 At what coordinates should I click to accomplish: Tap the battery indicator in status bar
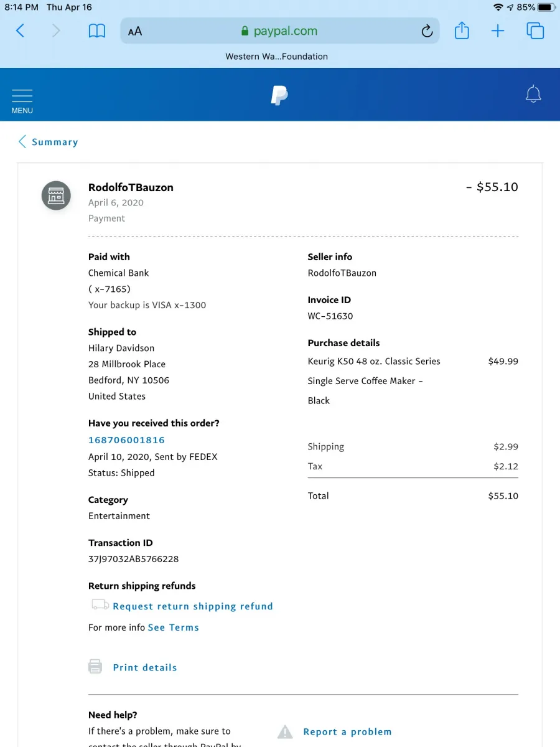coord(546,7)
